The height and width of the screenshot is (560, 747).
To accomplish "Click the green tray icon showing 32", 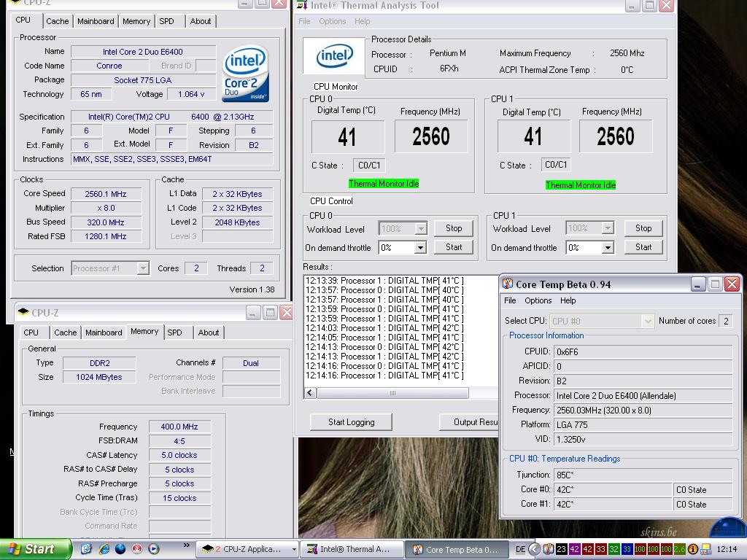I will coord(614,549).
